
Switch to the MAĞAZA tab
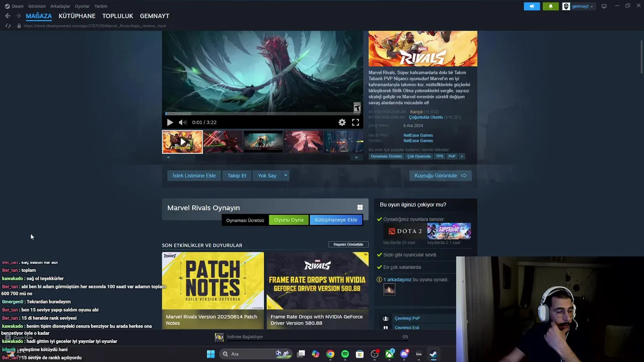39,16
